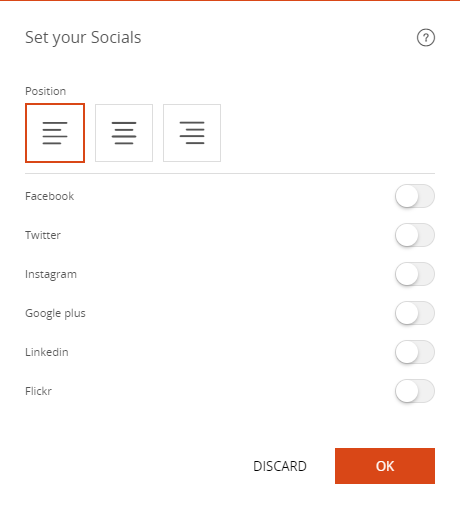Click the Linkedin label text
The height and width of the screenshot is (508, 460).
point(47,352)
